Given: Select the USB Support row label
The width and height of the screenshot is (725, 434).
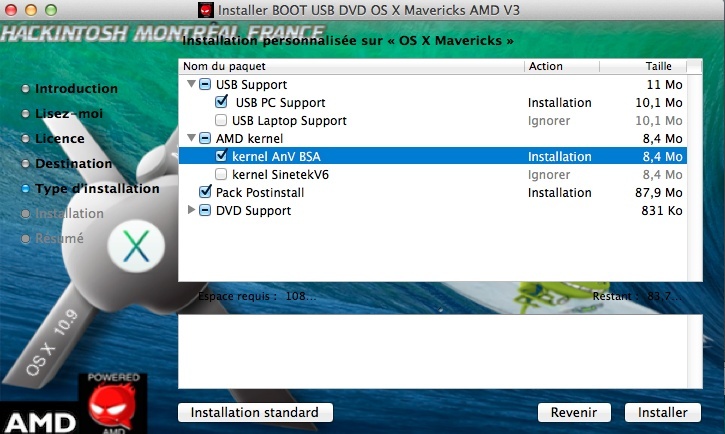Looking at the screenshot, I should 252,85.
